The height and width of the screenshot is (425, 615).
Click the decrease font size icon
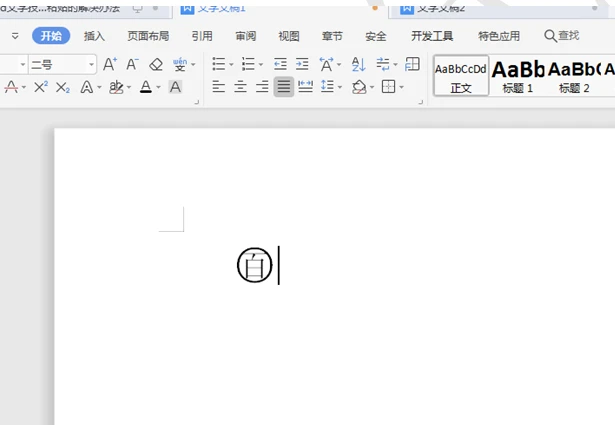pyautogui.click(x=132, y=65)
